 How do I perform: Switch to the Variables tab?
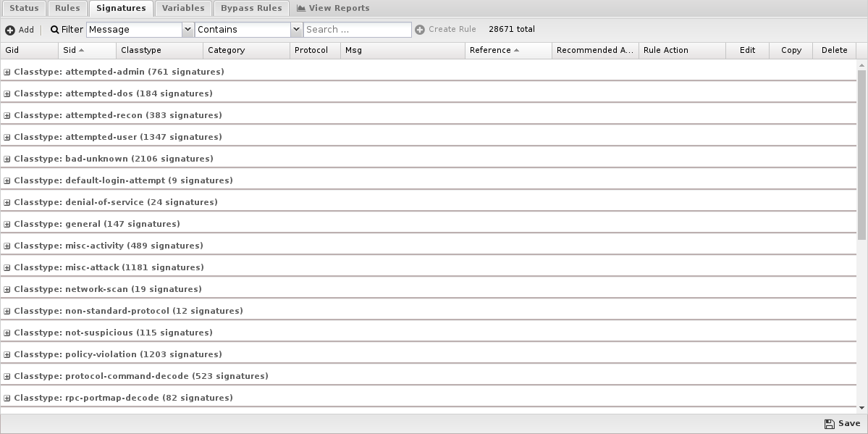182,9
